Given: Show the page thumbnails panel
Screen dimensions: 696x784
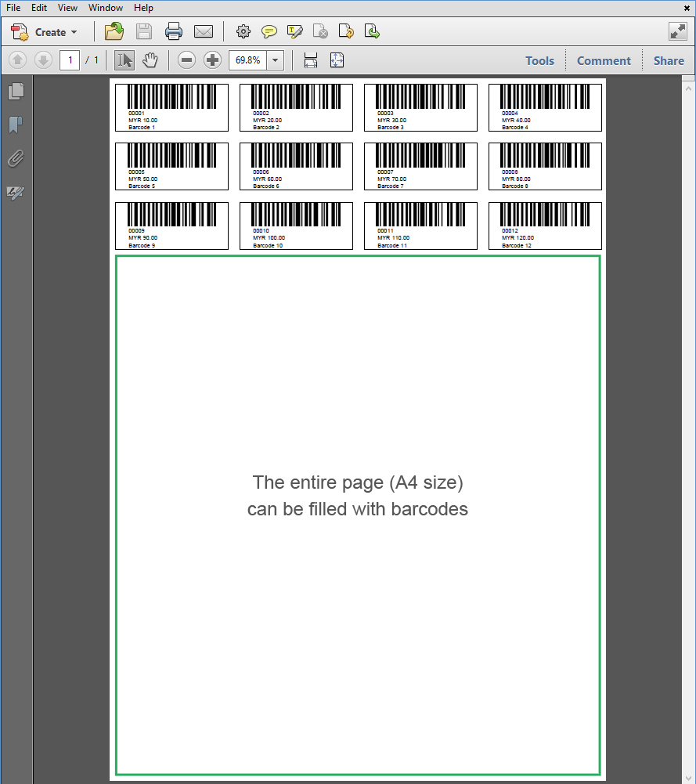Looking at the screenshot, I should 16,91.
